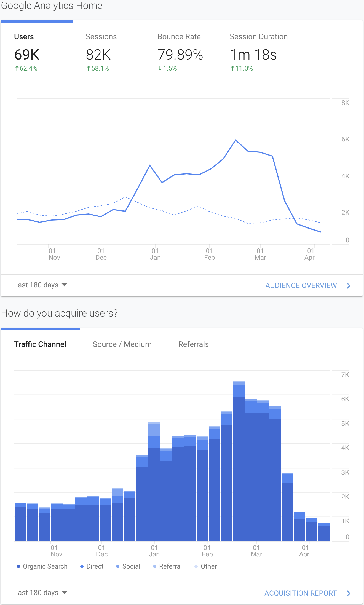
Task: Switch to Bounce Rate metric
Action: [x=180, y=52]
